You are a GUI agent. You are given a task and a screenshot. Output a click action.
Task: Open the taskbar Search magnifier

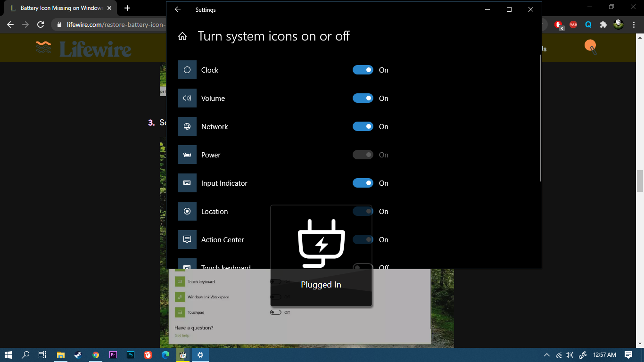(25, 355)
